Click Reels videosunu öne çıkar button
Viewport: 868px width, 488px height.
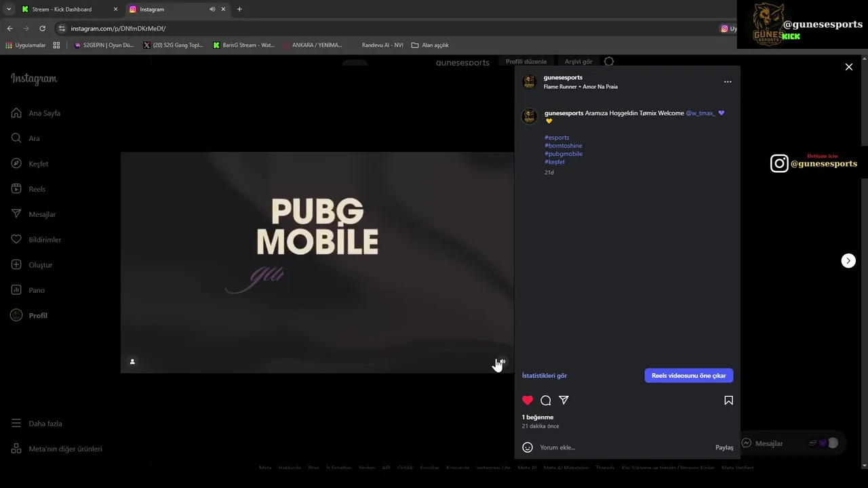point(689,375)
